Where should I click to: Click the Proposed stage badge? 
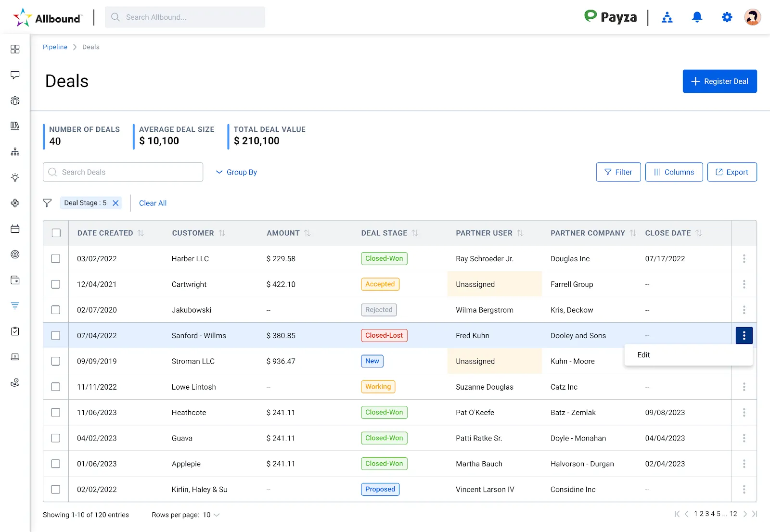[380, 489]
